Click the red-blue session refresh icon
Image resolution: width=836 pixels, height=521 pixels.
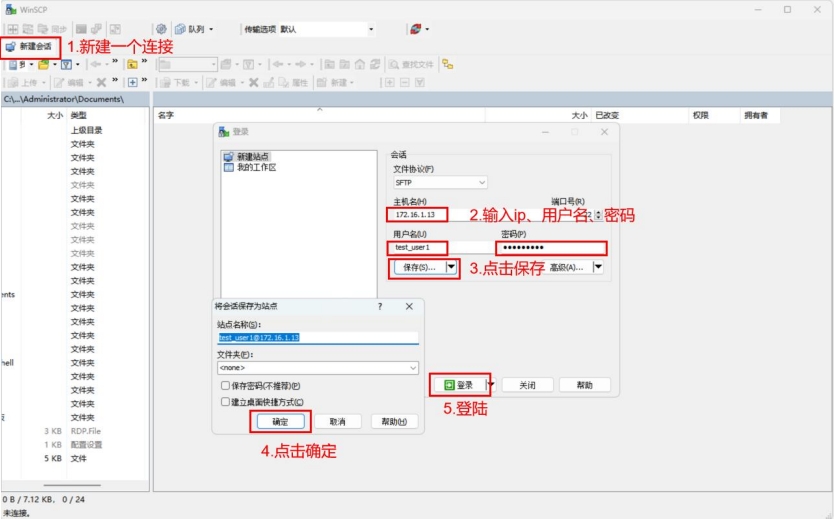(416, 29)
